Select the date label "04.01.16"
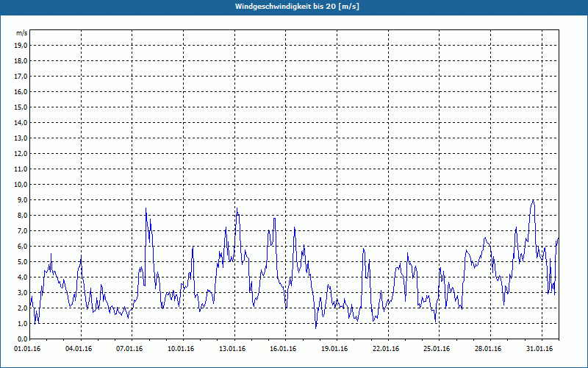 coord(79,349)
